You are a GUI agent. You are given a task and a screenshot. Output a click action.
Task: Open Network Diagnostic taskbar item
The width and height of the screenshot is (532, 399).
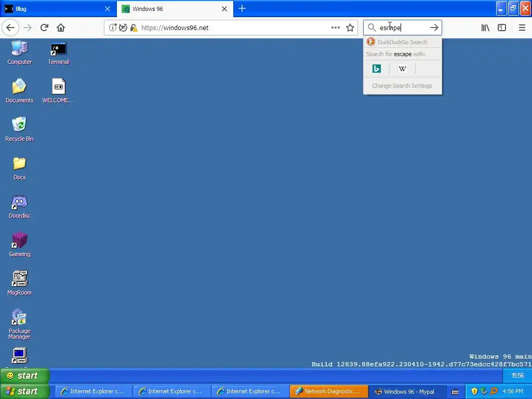pyautogui.click(x=328, y=392)
